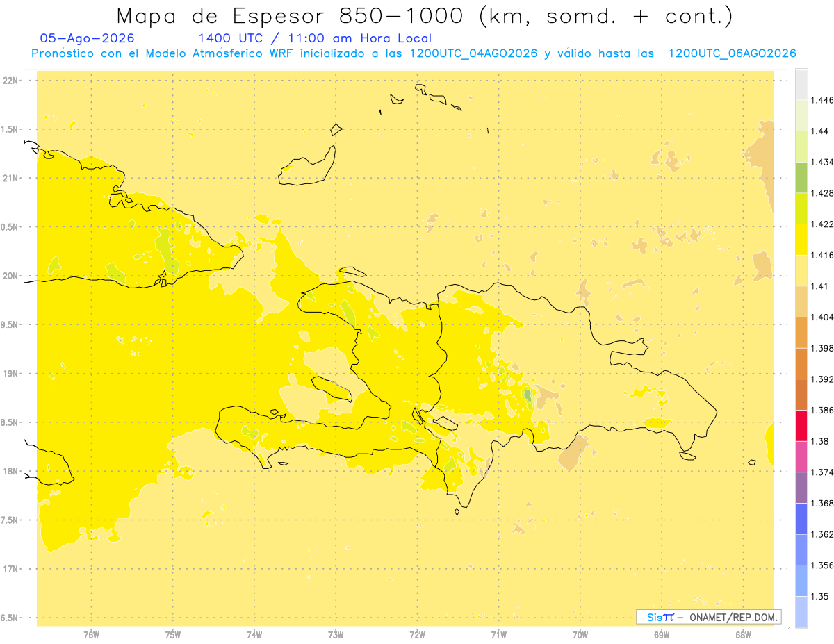Click the "72W" longitude label
Screen dimensions: 834x644
pos(417,635)
